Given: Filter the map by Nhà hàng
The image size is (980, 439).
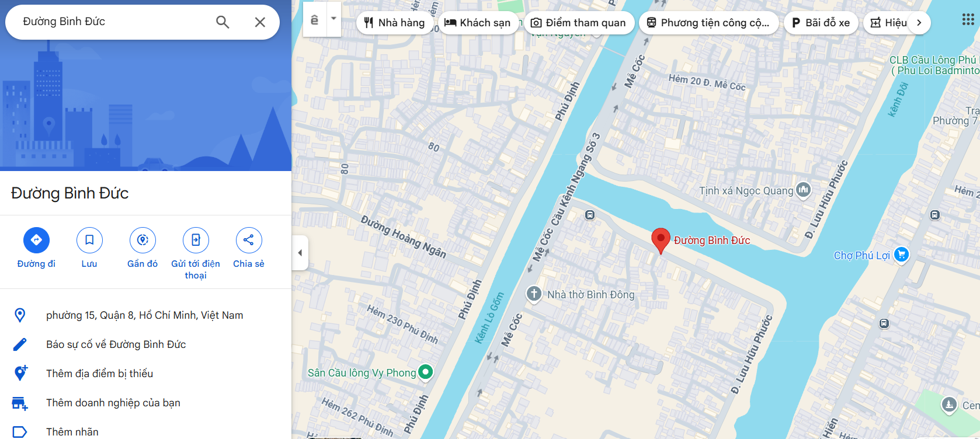Looking at the screenshot, I should [394, 23].
